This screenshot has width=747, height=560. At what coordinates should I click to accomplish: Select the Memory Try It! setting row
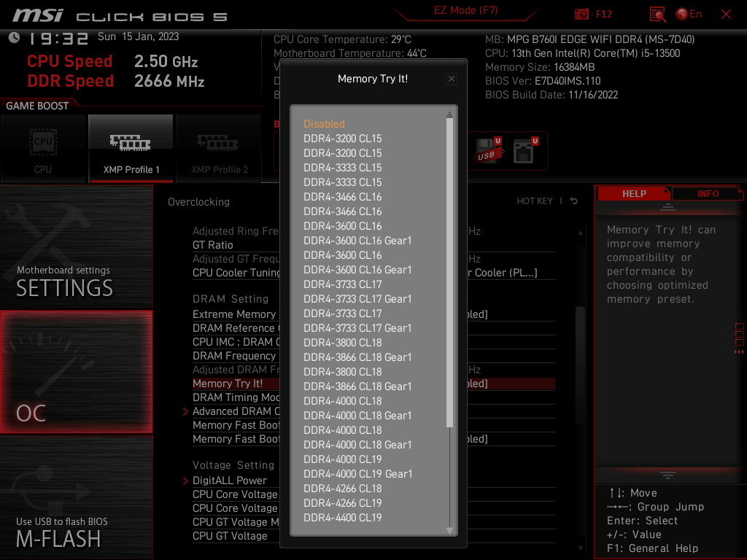373,384
